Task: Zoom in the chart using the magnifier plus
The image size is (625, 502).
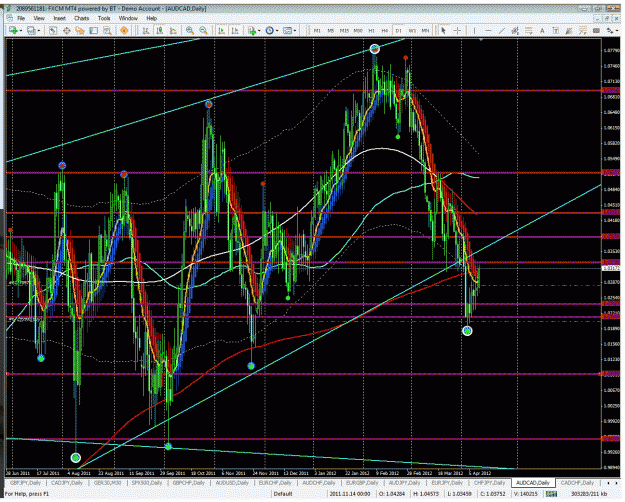Action: (190, 31)
